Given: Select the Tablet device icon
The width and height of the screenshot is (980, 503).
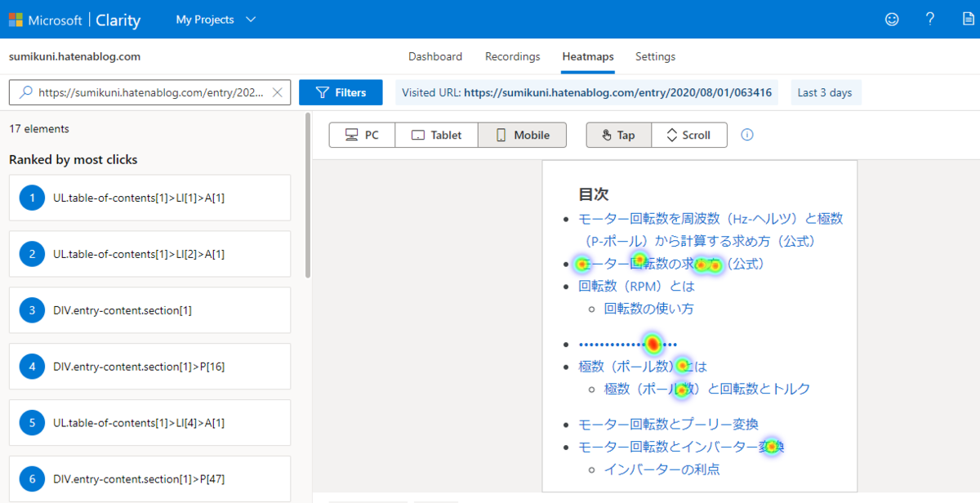Looking at the screenshot, I should (416, 135).
